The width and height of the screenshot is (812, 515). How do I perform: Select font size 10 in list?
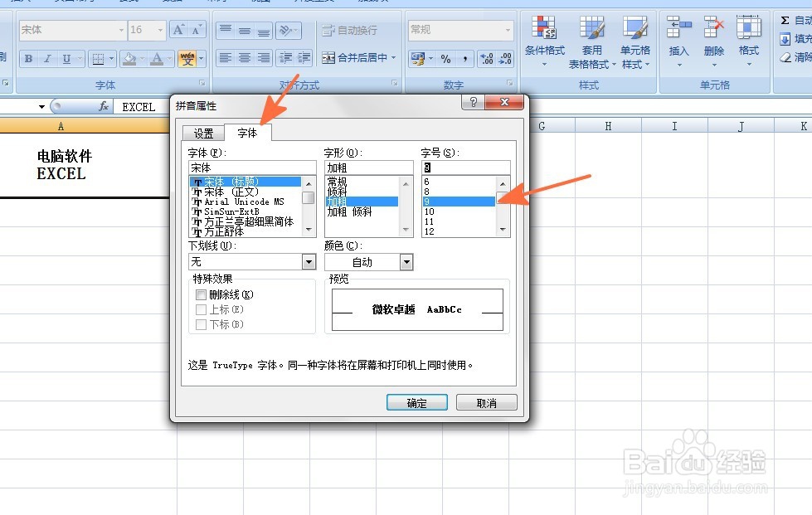coord(459,211)
